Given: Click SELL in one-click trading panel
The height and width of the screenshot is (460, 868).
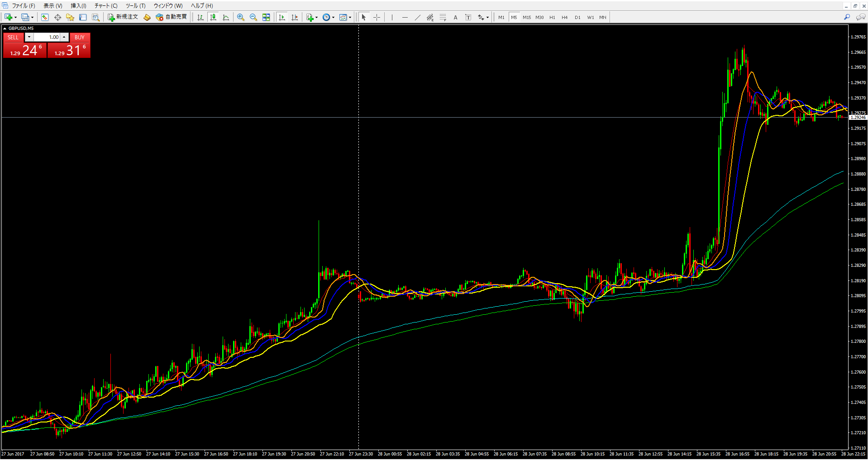Looking at the screenshot, I should coord(13,38).
